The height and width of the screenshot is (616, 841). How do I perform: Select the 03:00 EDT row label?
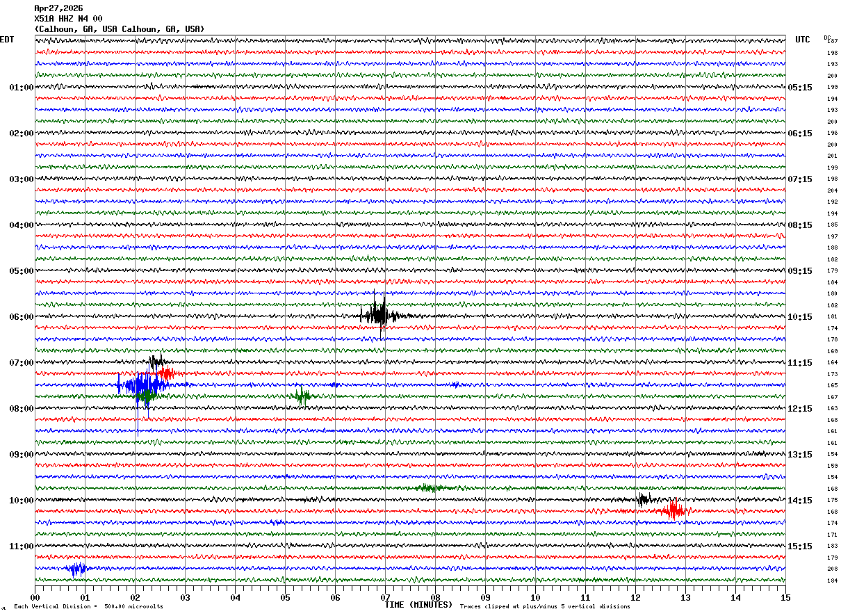coord(22,179)
